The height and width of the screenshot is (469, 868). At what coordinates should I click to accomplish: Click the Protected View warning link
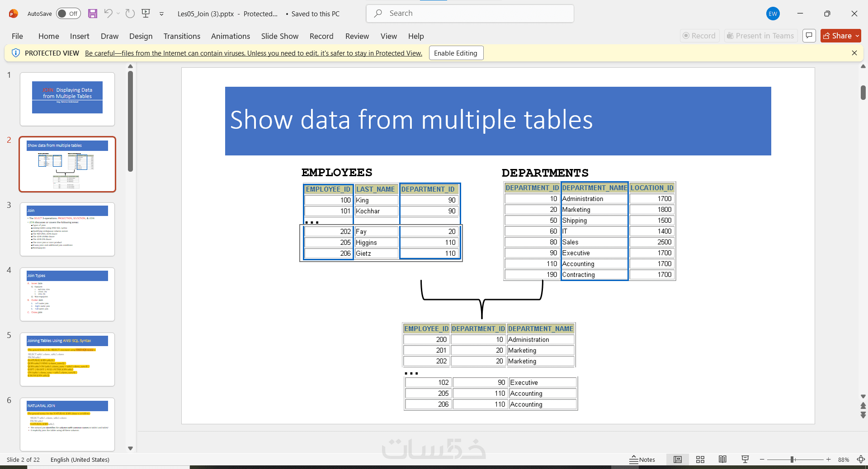click(254, 53)
